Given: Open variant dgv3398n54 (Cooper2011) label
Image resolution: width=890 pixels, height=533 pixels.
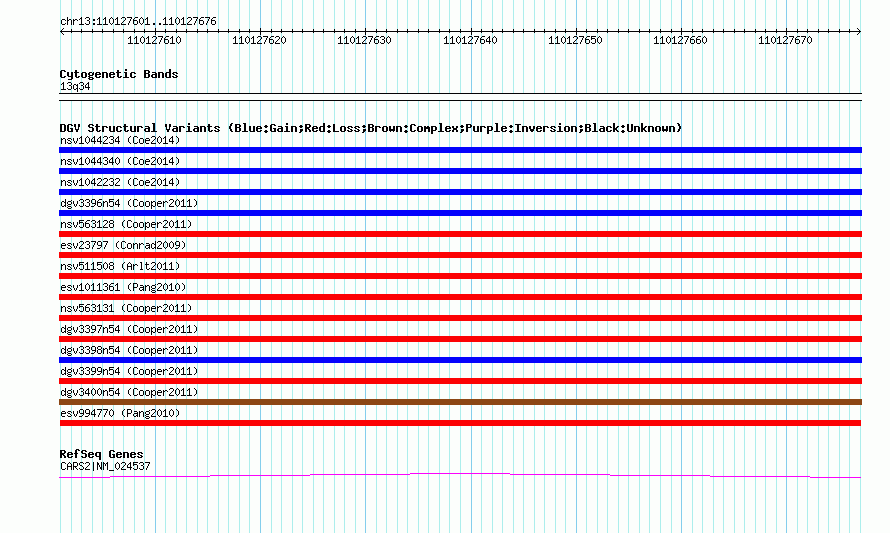Looking at the screenshot, I should (129, 350).
